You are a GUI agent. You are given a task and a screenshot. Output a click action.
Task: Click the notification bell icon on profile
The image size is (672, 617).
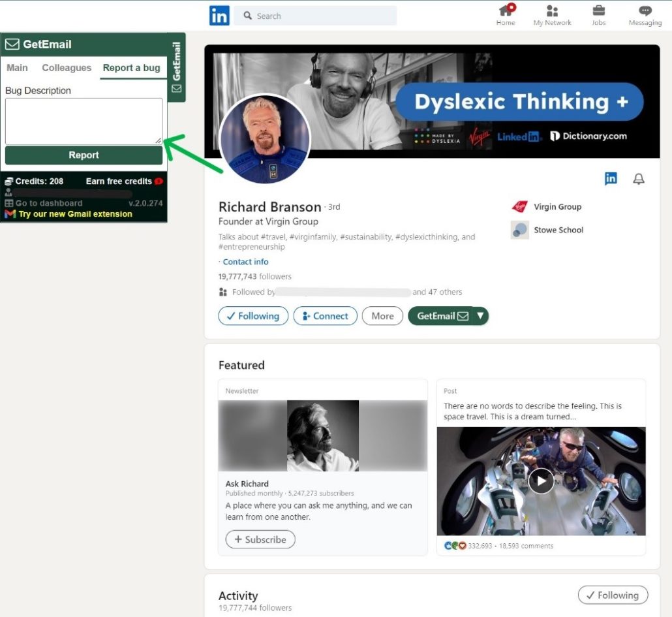pos(639,179)
